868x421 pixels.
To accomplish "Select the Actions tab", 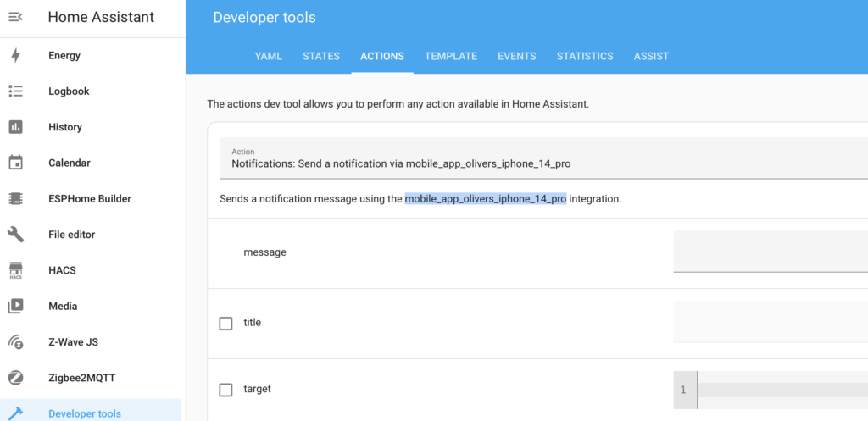I will tap(382, 56).
